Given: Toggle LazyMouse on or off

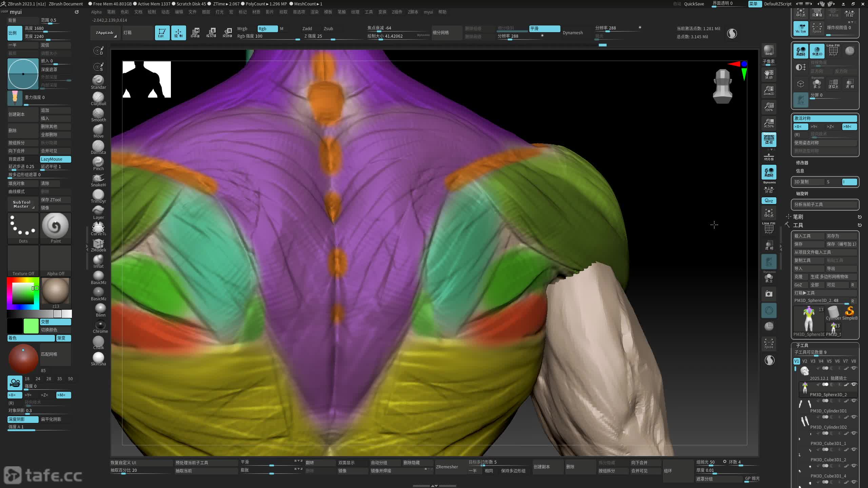Looking at the screenshot, I should (55, 159).
